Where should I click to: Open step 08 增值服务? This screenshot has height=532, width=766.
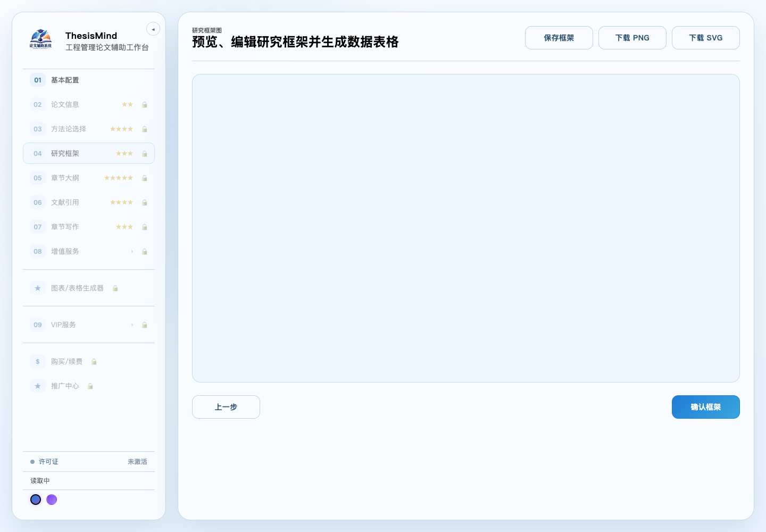tap(89, 252)
